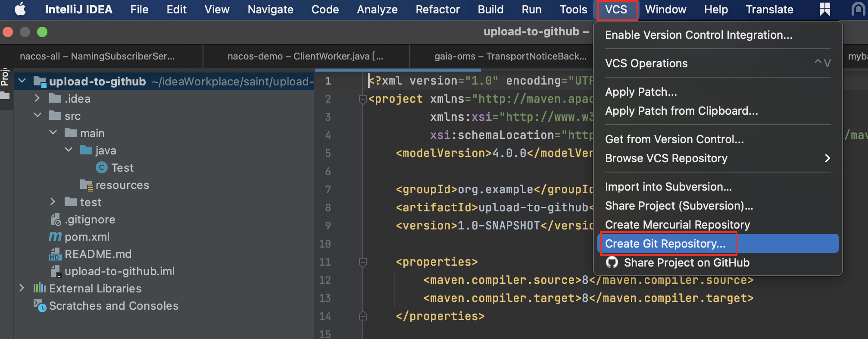
Task: Open the Window menu
Action: point(665,9)
